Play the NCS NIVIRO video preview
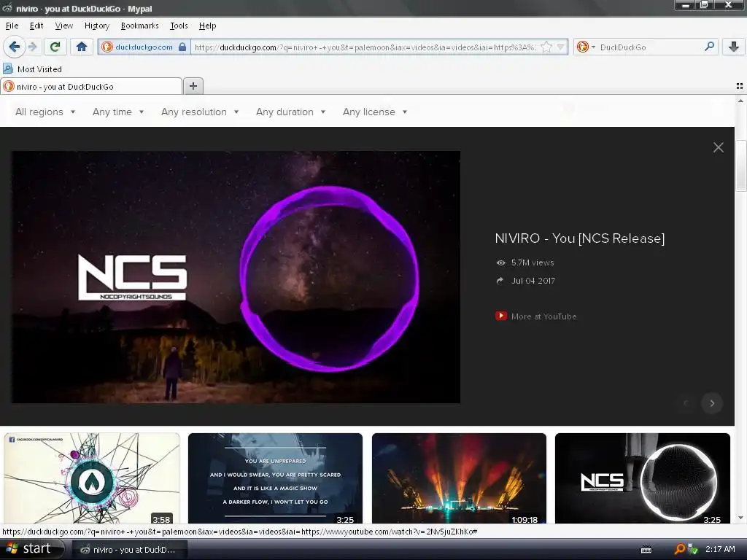 click(x=236, y=277)
